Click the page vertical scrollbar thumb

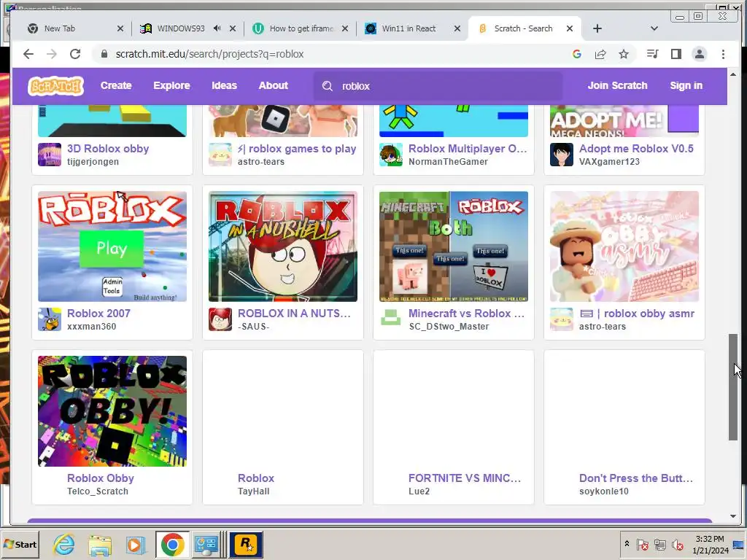(732, 387)
